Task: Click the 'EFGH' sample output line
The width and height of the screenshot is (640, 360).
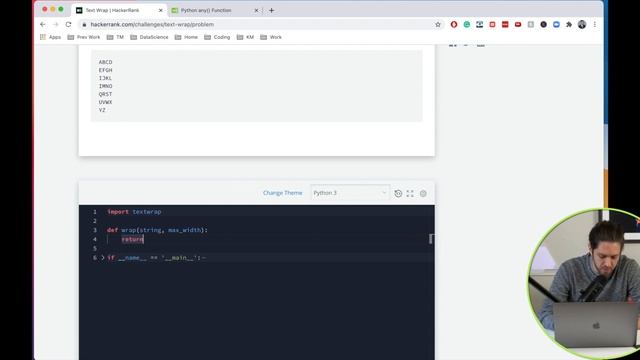Action: (x=105, y=70)
